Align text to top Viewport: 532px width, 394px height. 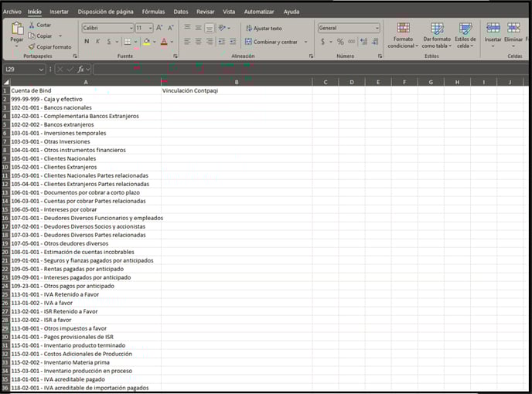pyautogui.click(x=187, y=28)
